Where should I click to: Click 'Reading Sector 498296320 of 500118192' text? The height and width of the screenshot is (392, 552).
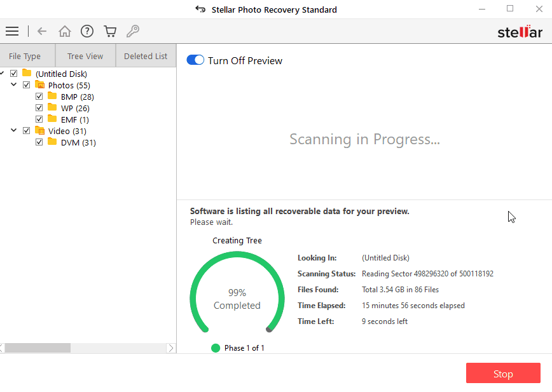tap(428, 274)
